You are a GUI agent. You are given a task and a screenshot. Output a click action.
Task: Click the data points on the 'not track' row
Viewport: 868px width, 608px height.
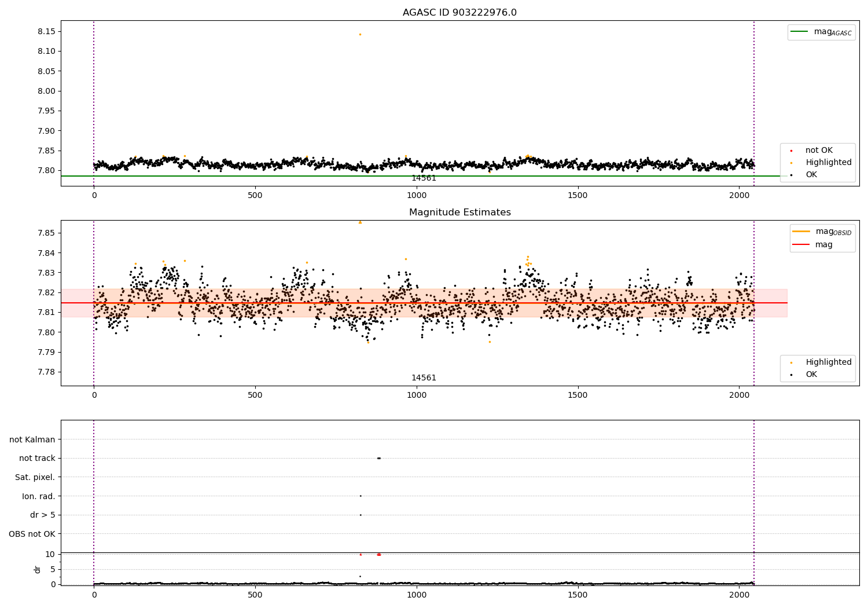click(378, 458)
